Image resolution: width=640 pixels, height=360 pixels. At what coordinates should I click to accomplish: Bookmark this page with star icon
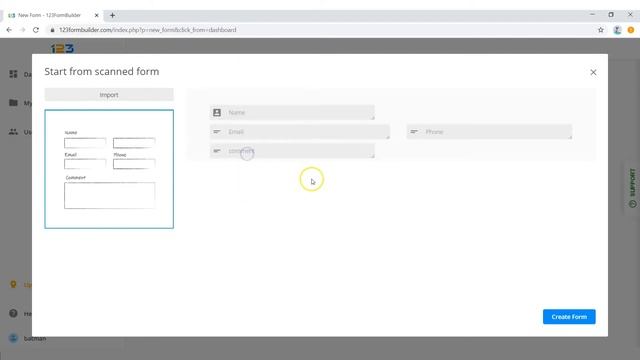[x=601, y=30]
